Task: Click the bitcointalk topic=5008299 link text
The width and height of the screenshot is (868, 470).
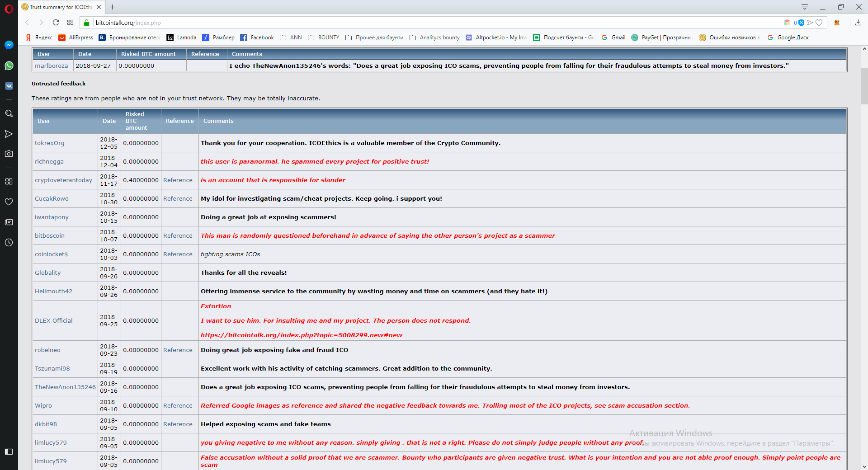Action: click(301, 335)
